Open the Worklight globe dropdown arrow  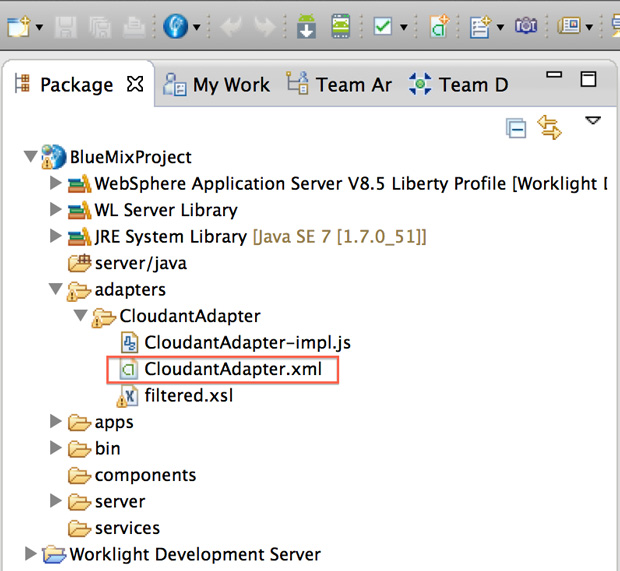pyautogui.click(x=197, y=27)
